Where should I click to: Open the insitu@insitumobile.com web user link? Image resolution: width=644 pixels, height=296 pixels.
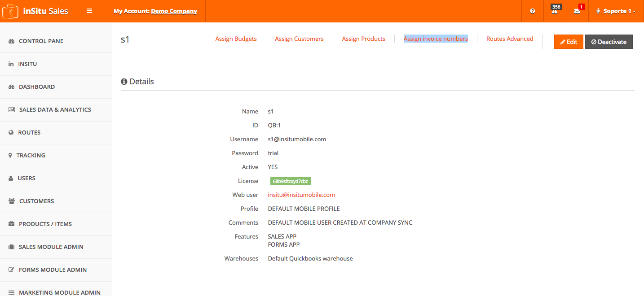(x=301, y=195)
